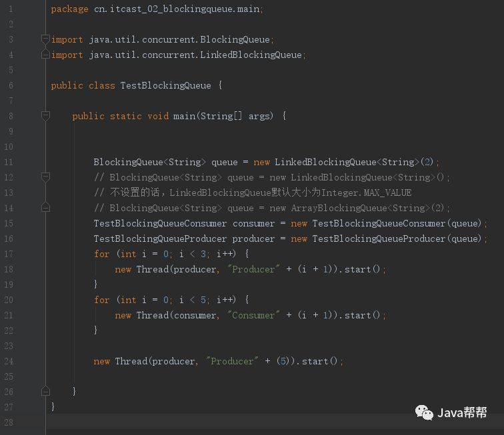The width and height of the screenshot is (504, 435).
Task: Click the java.util.concurrent.LinkedBlockingQueue import
Action: point(195,55)
